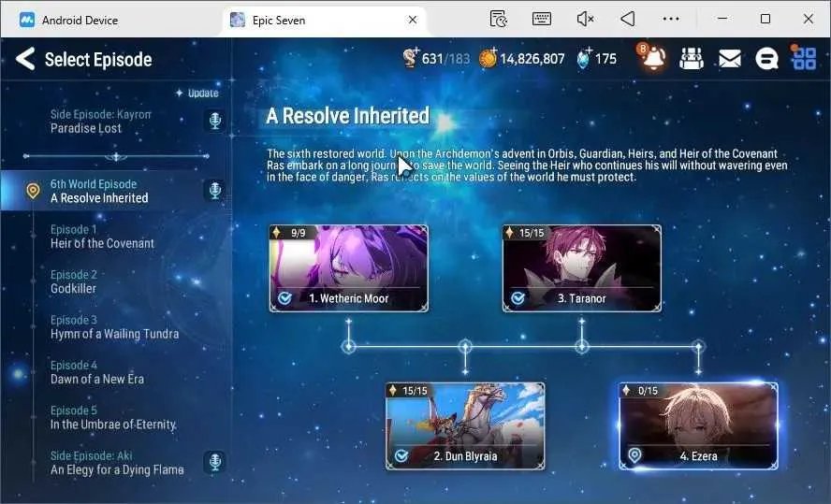Click the energy stamina icon beside 631
This screenshot has width=831, height=504.
(x=410, y=58)
